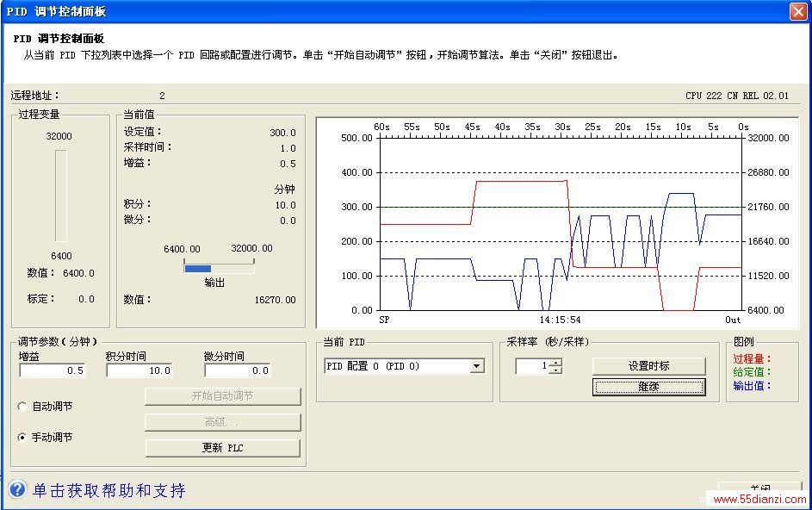Click the 过程变量 vertical level bar
The width and height of the screenshot is (812, 510).
point(61,196)
